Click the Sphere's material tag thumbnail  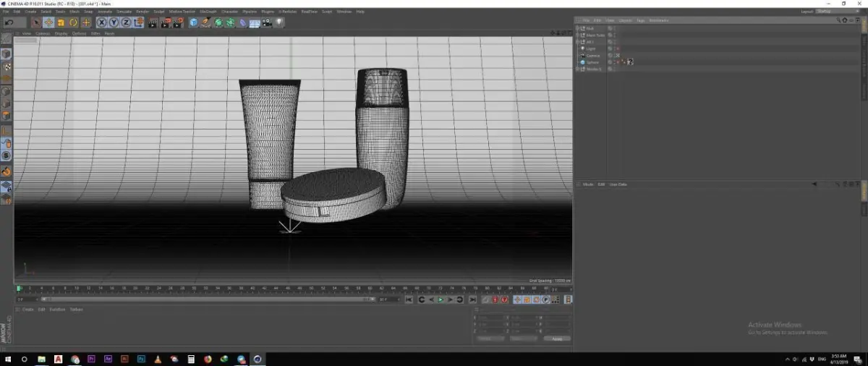(630, 62)
